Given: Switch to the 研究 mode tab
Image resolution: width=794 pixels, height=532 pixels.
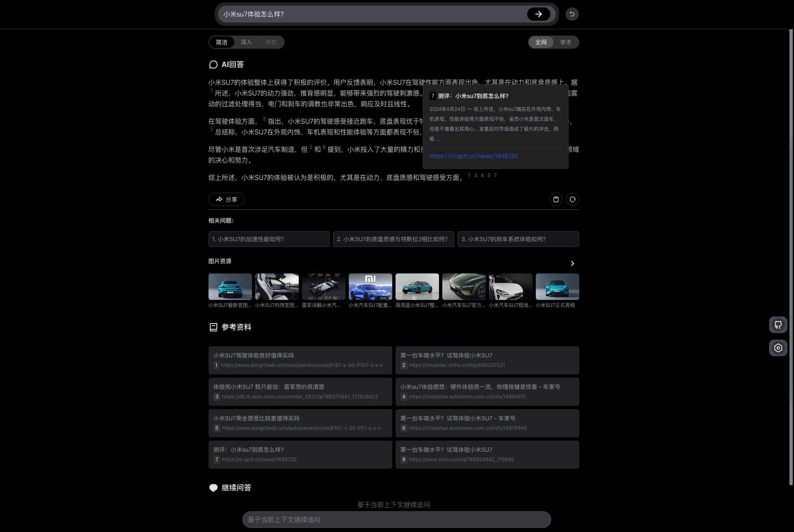Looking at the screenshot, I should [x=271, y=42].
